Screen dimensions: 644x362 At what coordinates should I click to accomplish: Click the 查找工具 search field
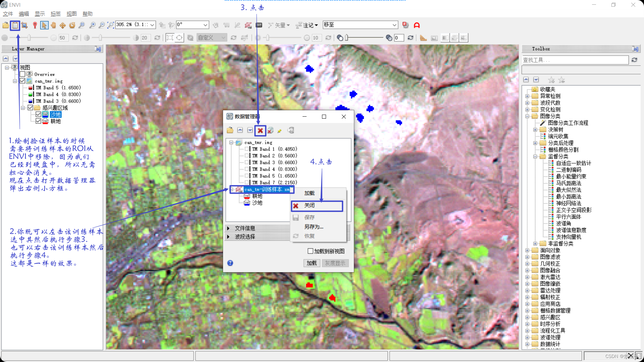point(575,60)
